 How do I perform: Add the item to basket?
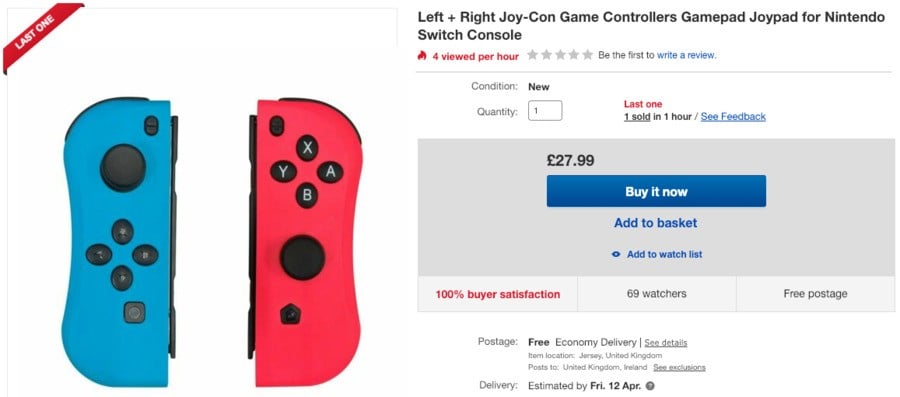655,223
